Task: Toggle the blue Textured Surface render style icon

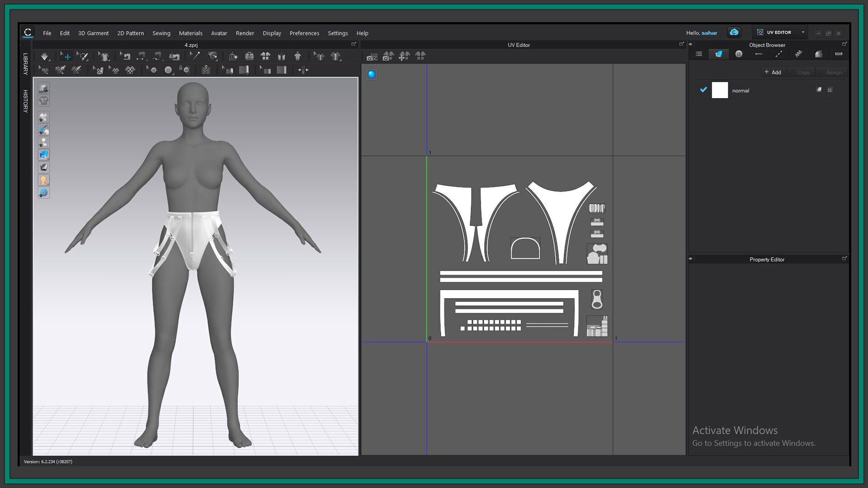Action: point(43,155)
